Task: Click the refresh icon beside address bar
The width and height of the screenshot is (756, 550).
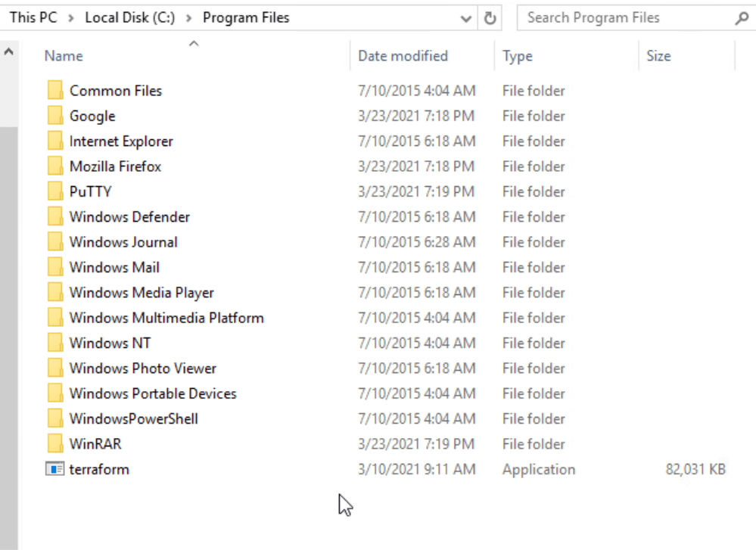Action: click(x=490, y=18)
